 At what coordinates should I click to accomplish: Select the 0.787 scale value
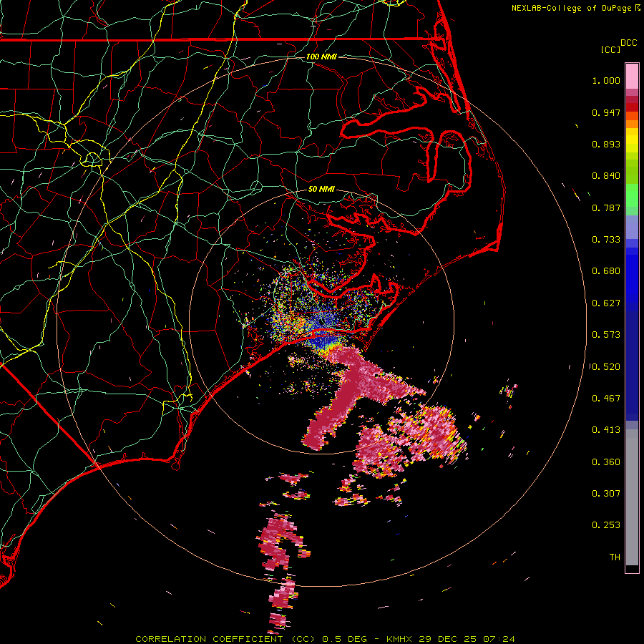[606, 208]
